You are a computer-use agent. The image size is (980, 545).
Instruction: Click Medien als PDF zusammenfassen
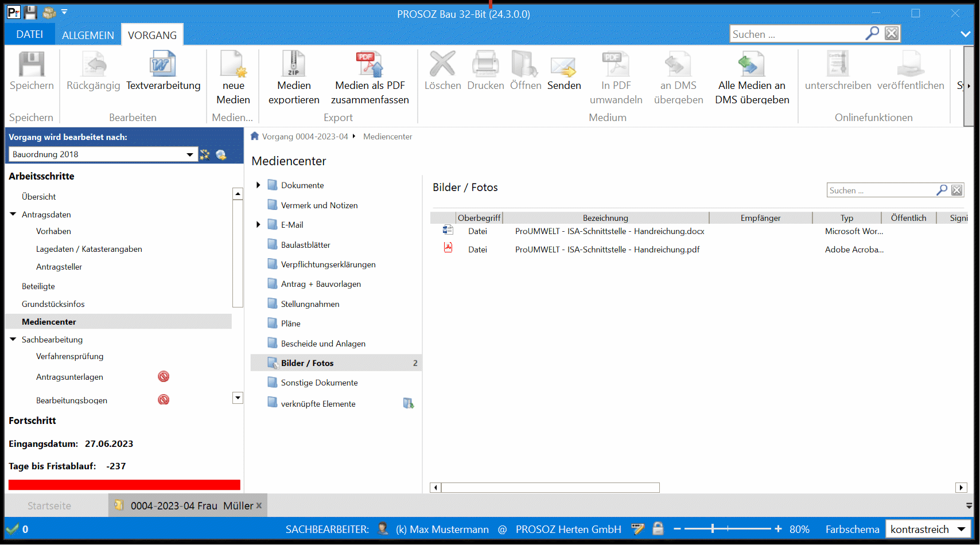[x=370, y=77]
